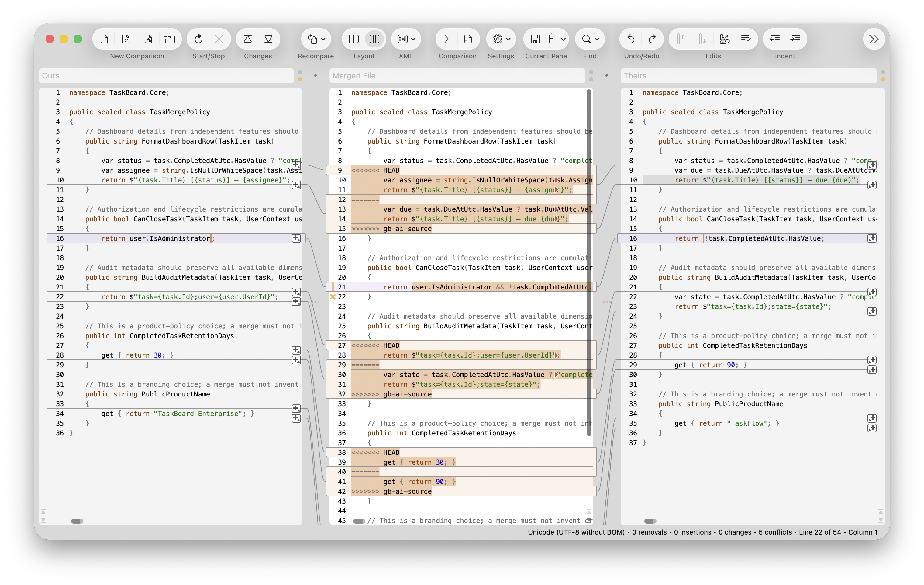This screenshot has width=924, height=585.
Task: Click the Merged File path field
Action: click(x=457, y=76)
